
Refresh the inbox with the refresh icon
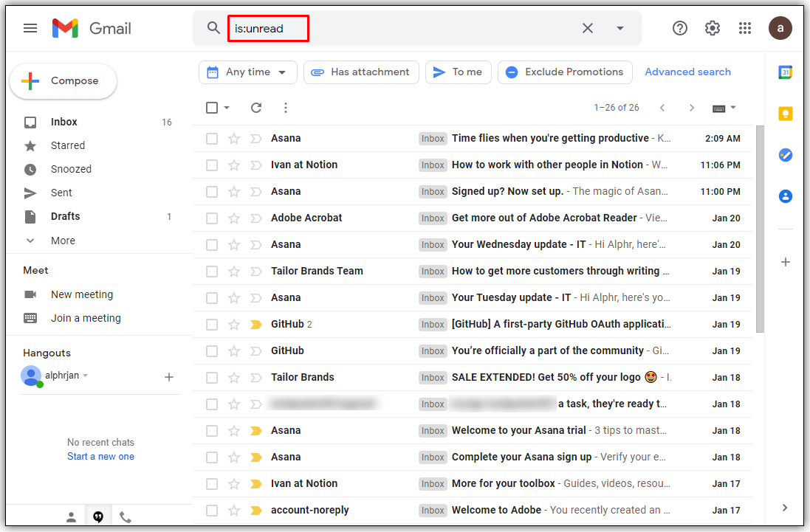point(255,107)
